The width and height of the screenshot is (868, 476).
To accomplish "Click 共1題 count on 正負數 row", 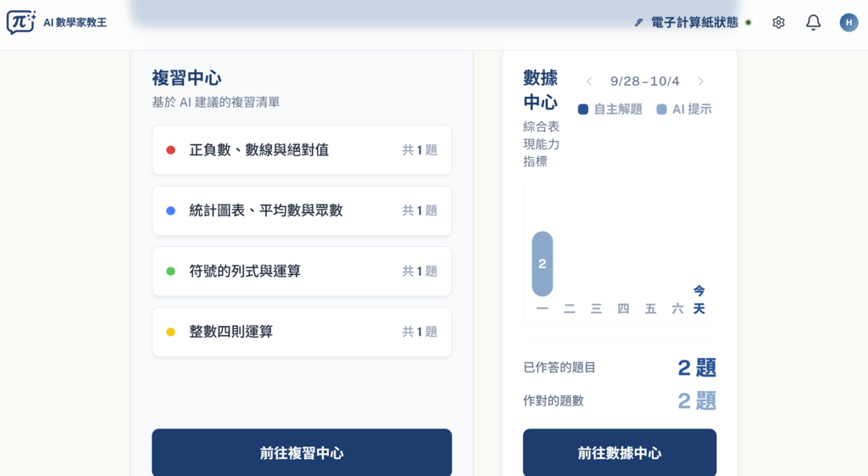I will pyautogui.click(x=420, y=150).
